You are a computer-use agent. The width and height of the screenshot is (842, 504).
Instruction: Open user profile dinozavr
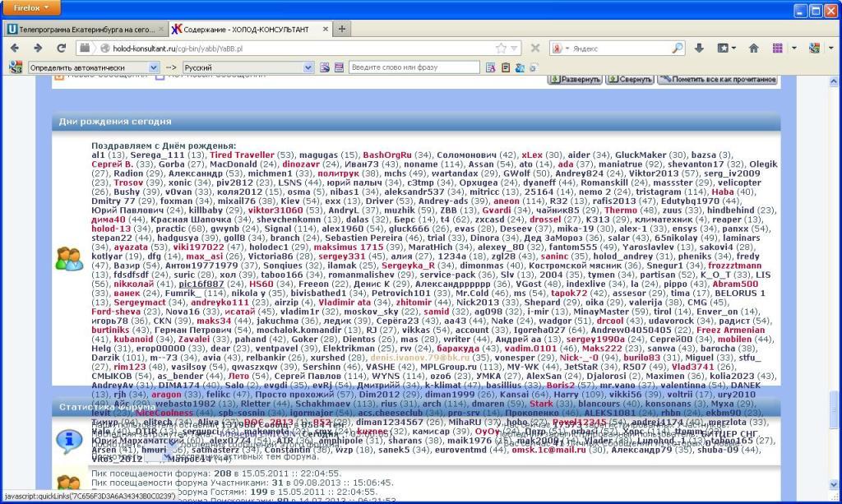click(301, 164)
